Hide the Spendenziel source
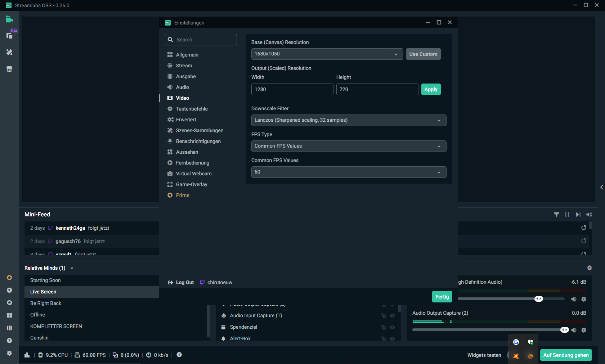 click(392, 327)
